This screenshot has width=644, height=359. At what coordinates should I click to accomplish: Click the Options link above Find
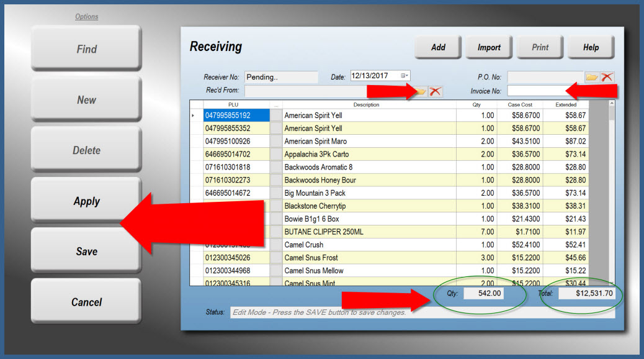click(x=87, y=16)
